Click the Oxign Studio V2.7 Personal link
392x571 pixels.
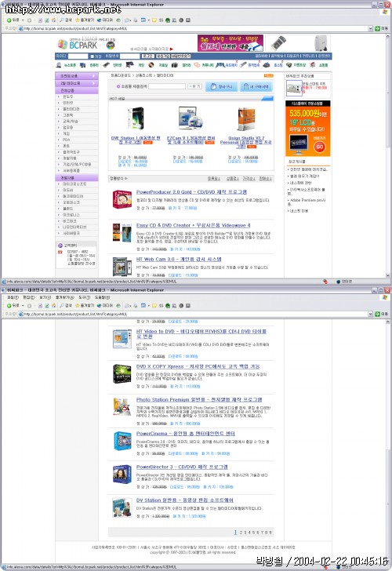246,142
